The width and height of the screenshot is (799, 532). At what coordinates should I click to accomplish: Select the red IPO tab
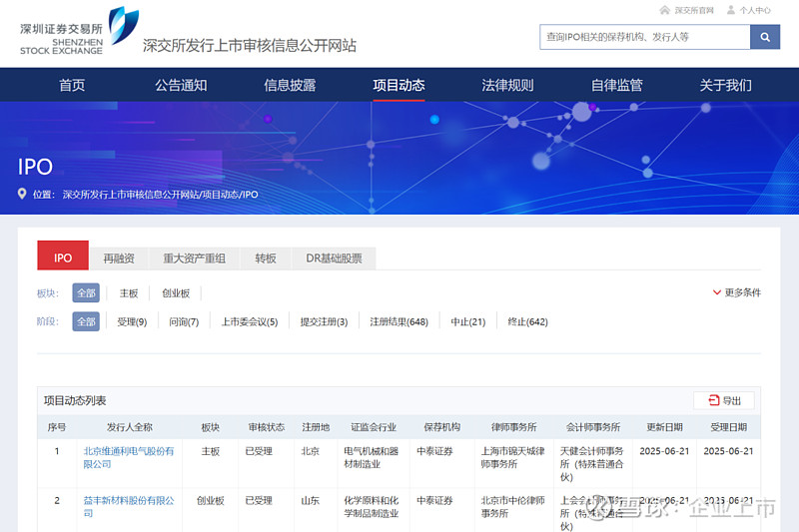point(63,256)
